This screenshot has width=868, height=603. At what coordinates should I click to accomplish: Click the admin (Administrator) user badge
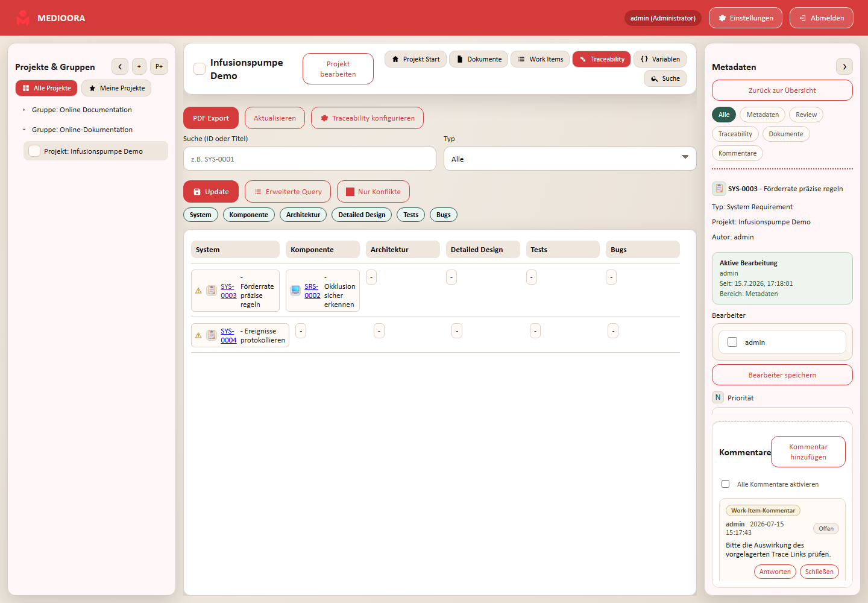663,18
